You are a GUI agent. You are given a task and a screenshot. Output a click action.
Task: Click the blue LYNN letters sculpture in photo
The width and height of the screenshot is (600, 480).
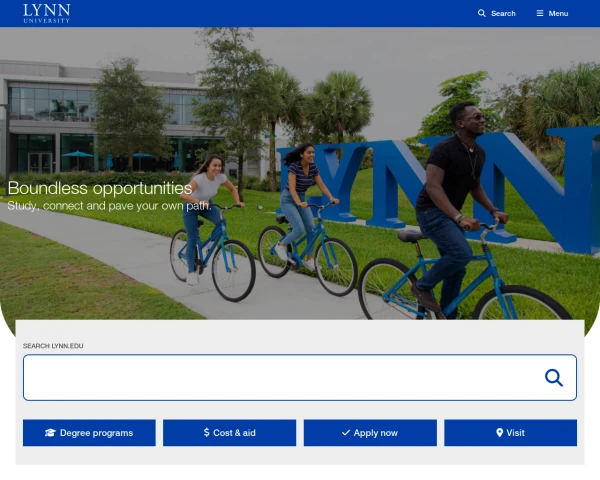440,188
